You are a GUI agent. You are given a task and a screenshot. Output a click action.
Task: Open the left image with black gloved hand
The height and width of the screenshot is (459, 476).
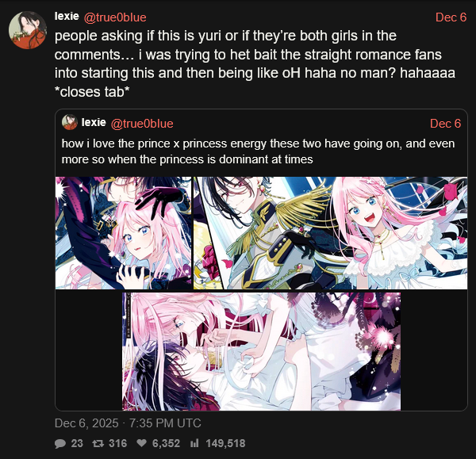click(123, 233)
